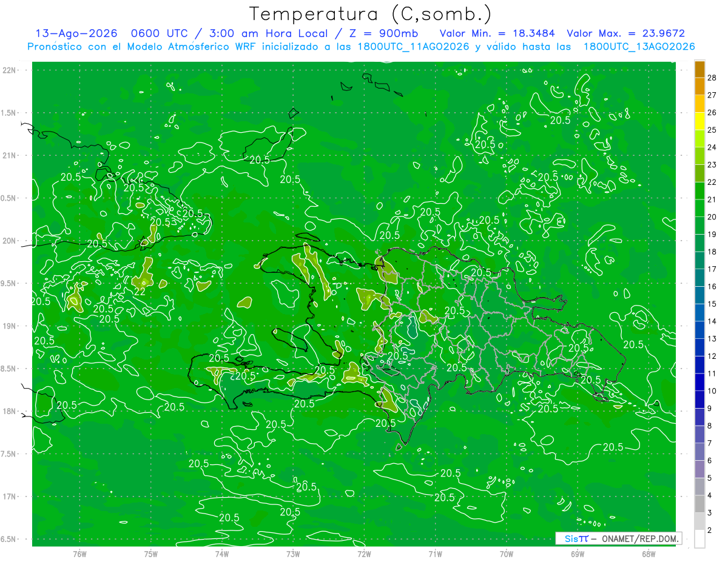The width and height of the screenshot is (728, 562).
Task: Click the "72W" longitude axis label
Action: [x=364, y=554]
